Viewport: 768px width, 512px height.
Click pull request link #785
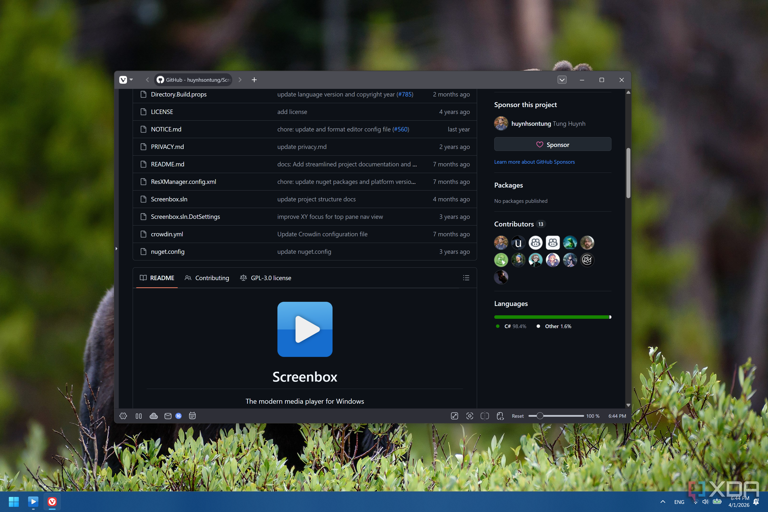(405, 94)
